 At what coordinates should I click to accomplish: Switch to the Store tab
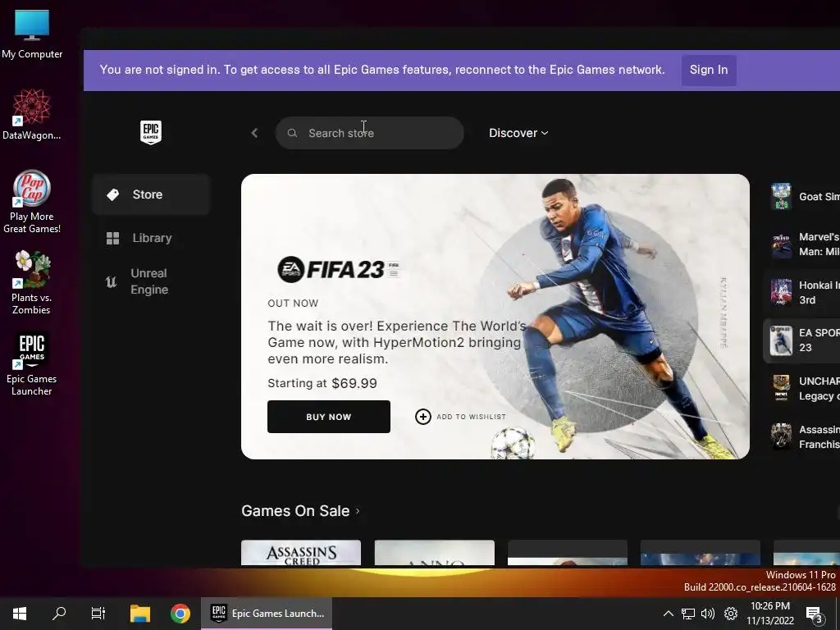(x=151, y=194)
